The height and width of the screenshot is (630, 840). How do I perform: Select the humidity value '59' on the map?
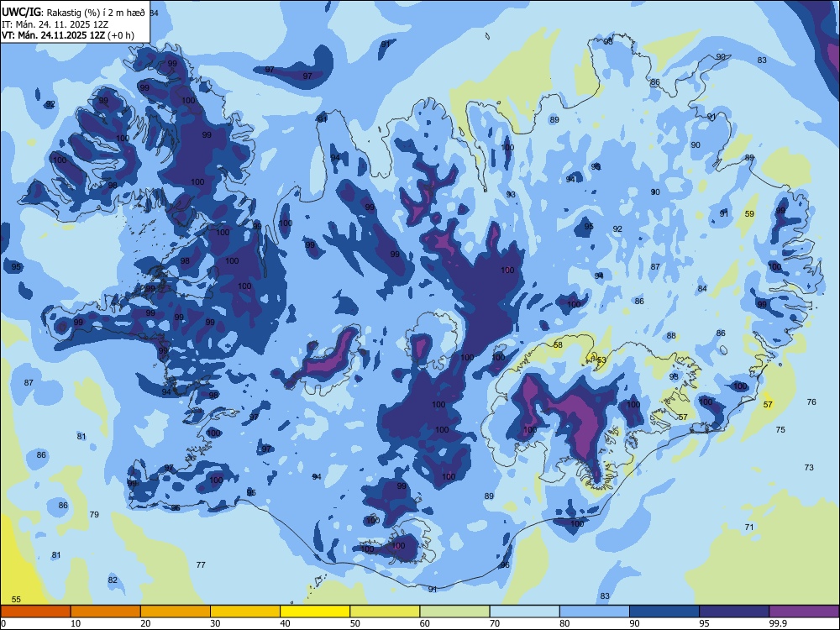coord(749,213)
